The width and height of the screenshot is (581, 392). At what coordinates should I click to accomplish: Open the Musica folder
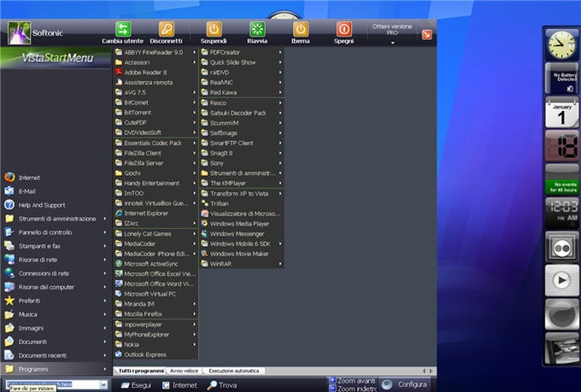[x=56, y=314]
